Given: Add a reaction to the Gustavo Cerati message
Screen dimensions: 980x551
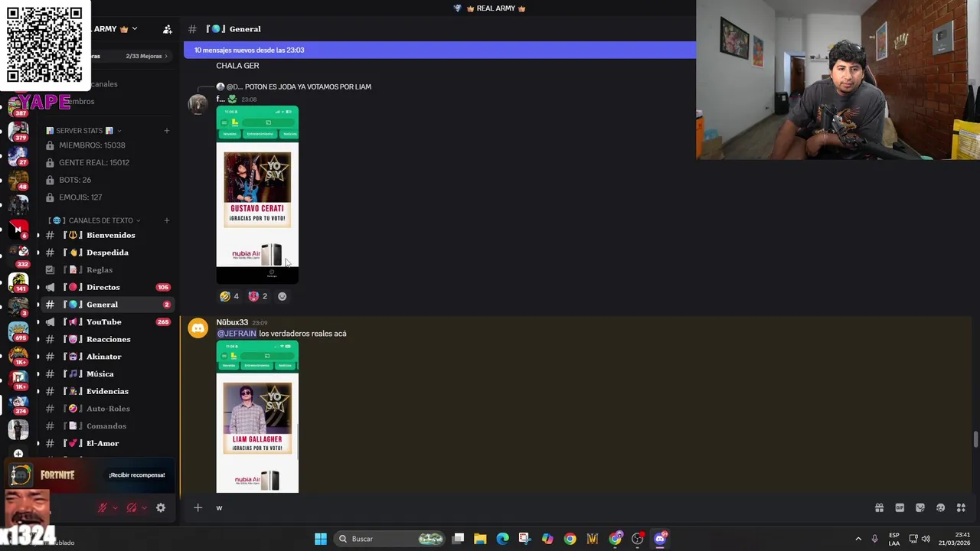Looking at the screenshot, I should (283, 296).
